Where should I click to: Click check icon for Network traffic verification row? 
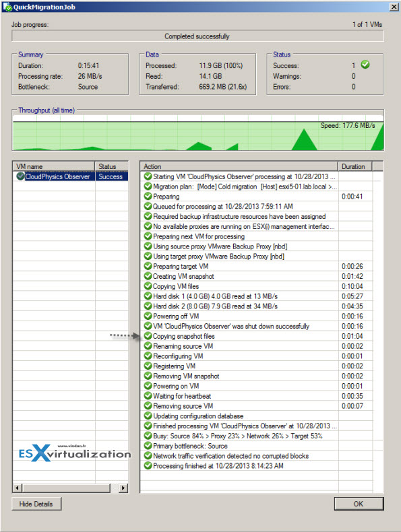[x=148, y=455]
